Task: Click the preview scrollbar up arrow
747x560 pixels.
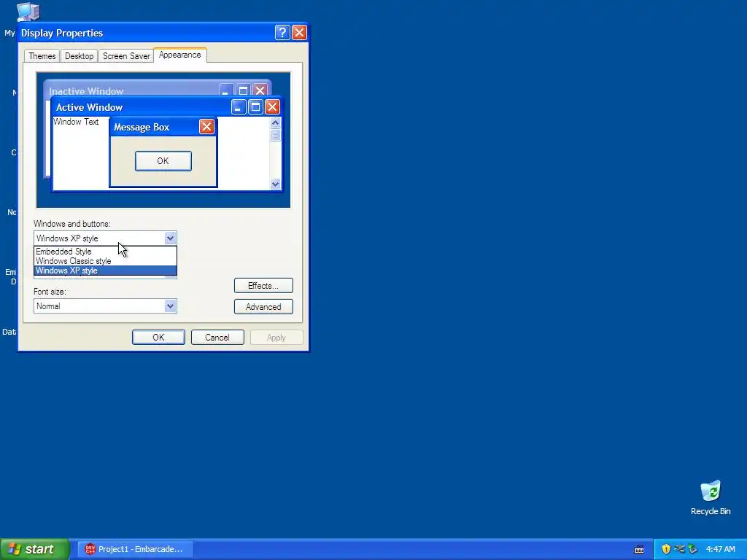Action: point(275,122)
